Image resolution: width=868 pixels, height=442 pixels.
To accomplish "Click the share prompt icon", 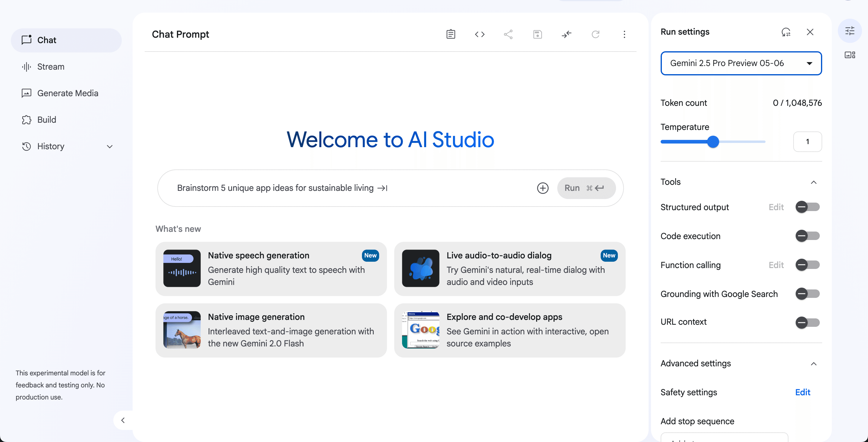I will click(508, 34).
